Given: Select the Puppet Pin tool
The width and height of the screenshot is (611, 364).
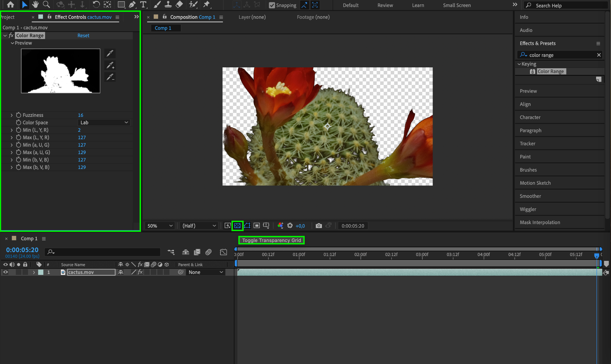Looking at the screenshot, I should click(206, 4).
